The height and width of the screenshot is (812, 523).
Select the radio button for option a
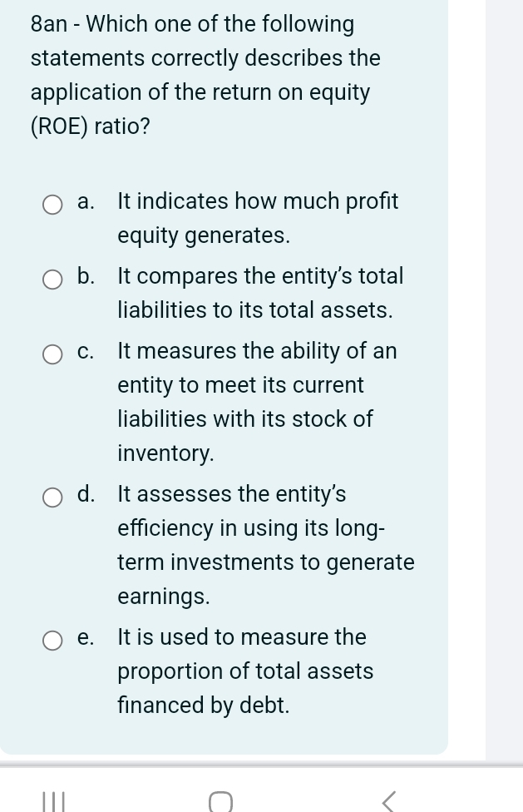tap(53, 205)
